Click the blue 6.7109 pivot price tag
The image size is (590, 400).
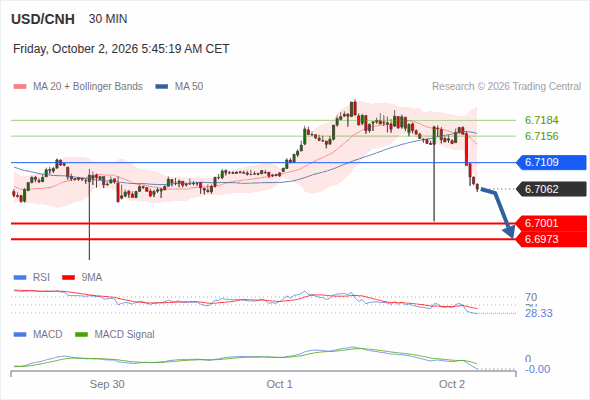551,163
